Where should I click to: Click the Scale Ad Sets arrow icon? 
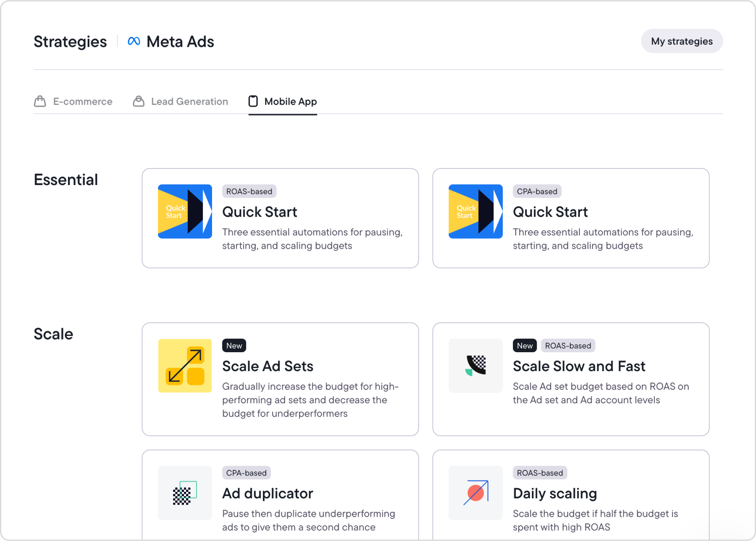point(185,366)
